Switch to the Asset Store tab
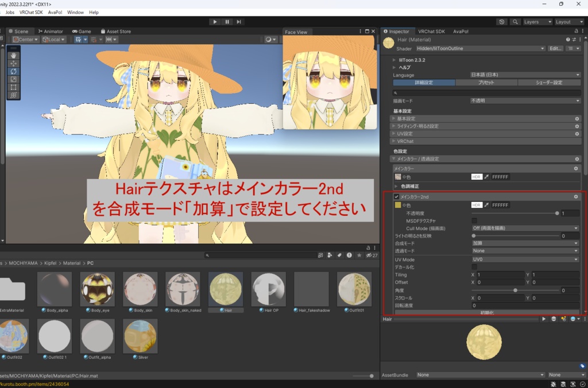This screenshot has height=388, width=588. pos(115,32)
